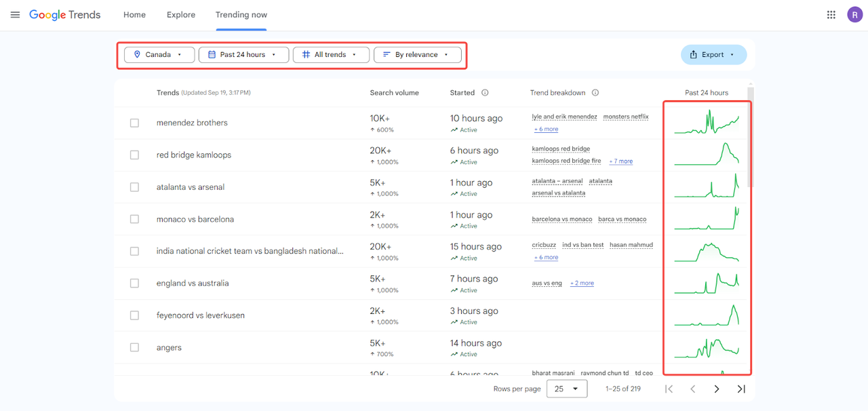Open menendez brothers trend sparkline

pos(707,123)
